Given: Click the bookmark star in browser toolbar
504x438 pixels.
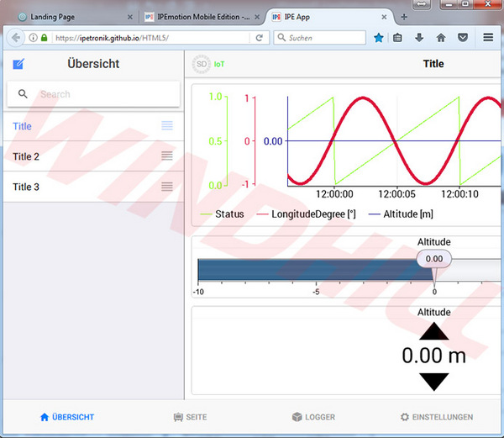Looking at the screenshot, I should 379,38.
